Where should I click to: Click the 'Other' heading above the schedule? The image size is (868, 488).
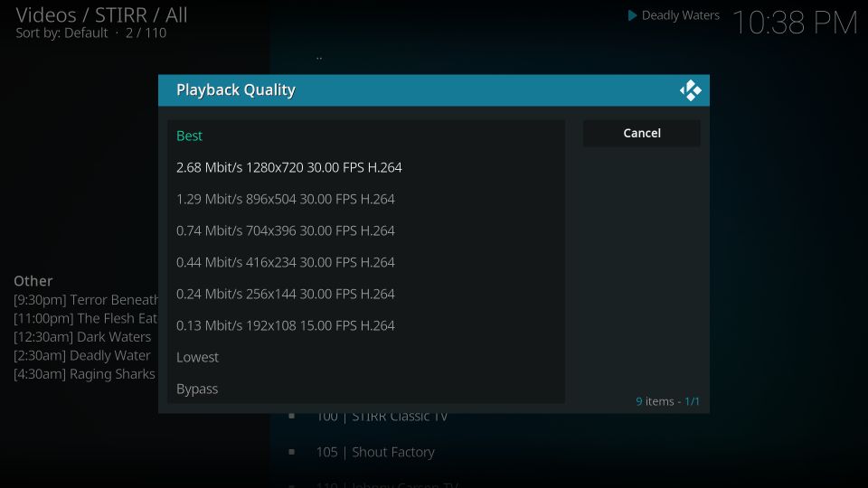pos(33,281)
